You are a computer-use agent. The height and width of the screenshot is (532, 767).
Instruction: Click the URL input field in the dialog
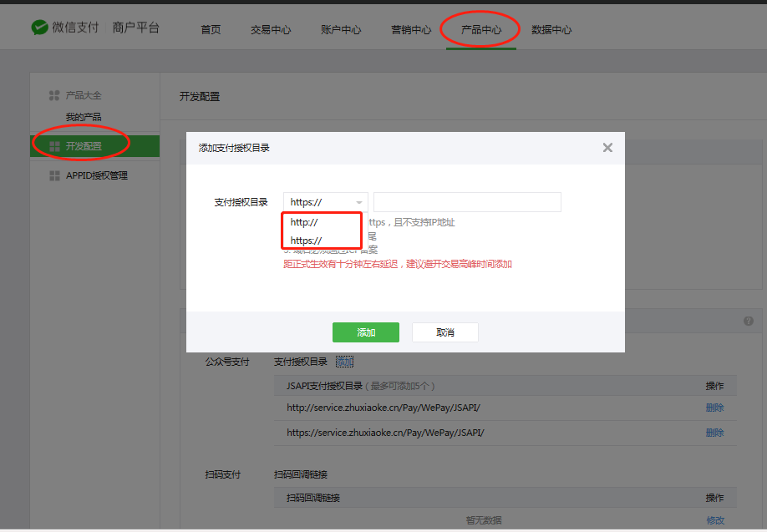pyautogui.click(x=467, y=201)
